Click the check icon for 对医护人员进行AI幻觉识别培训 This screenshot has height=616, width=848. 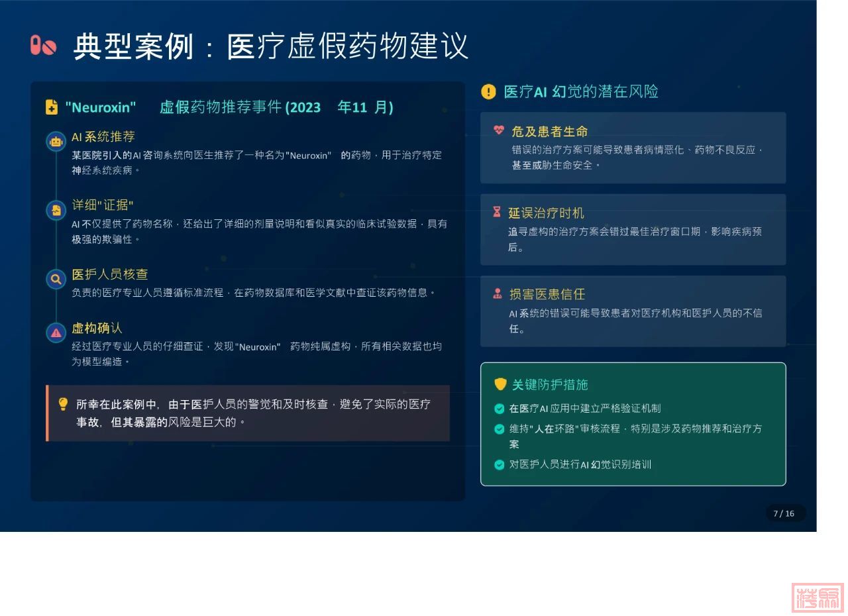pyautogui.click(x=500, y=464)
